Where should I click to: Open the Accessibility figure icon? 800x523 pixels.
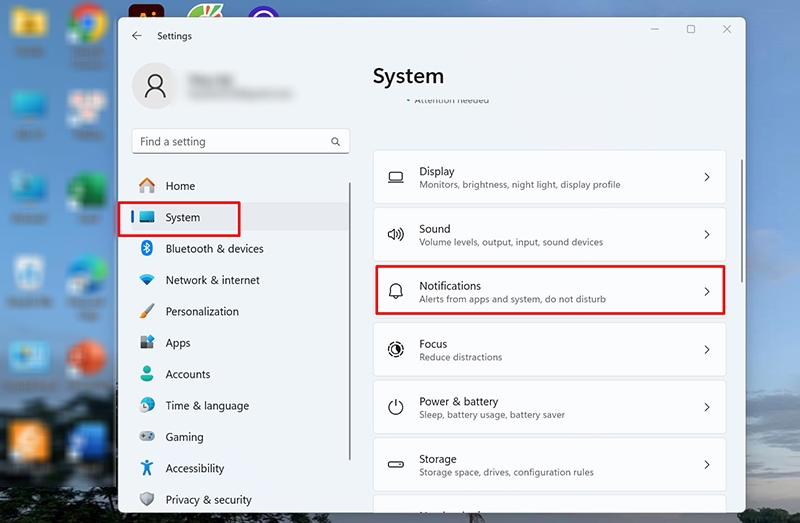pyautogui.click(x=147, y=467)
